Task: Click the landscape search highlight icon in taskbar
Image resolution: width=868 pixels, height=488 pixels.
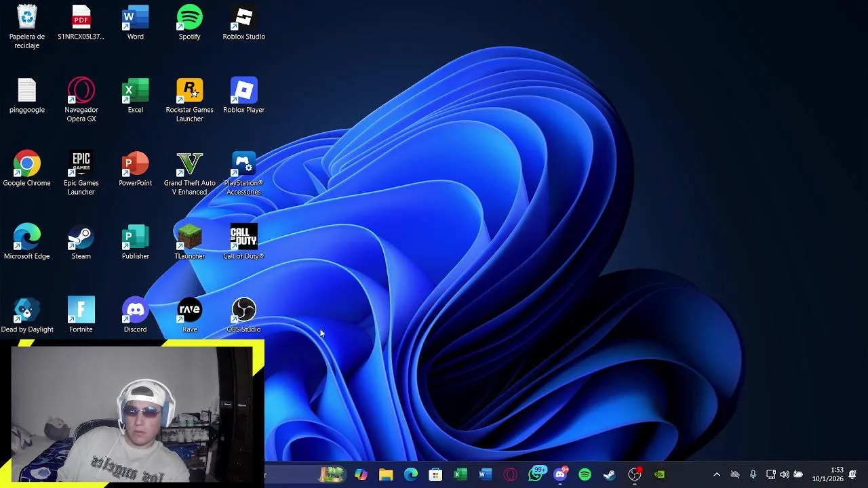Action: [x=332, y=474]
